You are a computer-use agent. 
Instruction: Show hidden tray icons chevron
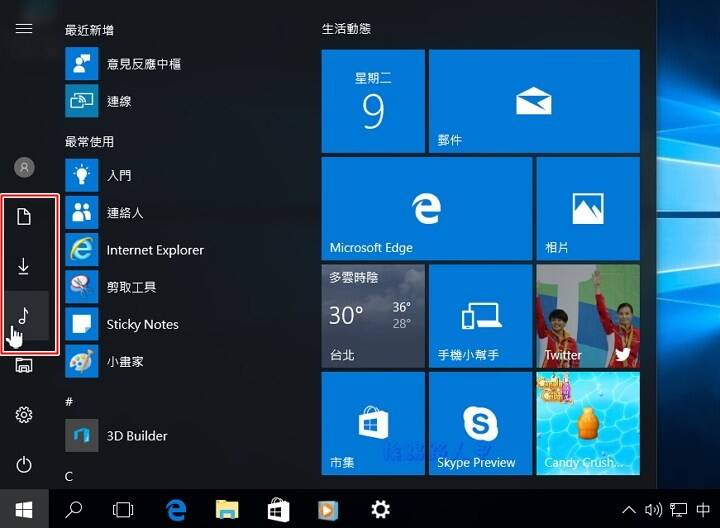[629, 510]
